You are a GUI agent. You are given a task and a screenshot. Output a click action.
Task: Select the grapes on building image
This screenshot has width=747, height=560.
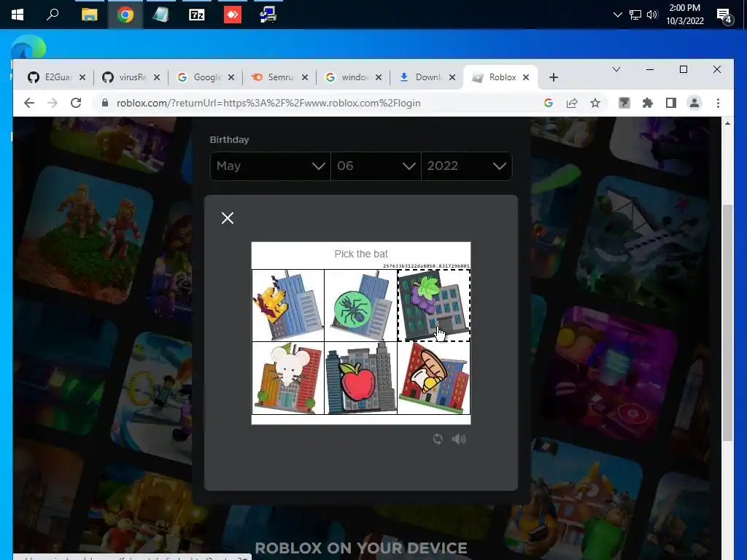433,306
